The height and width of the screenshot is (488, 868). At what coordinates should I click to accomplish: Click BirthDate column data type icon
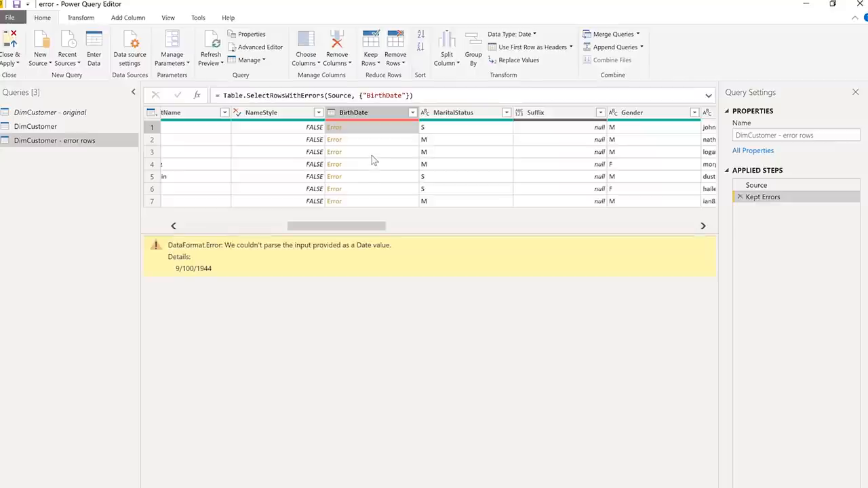pos(332,113)
